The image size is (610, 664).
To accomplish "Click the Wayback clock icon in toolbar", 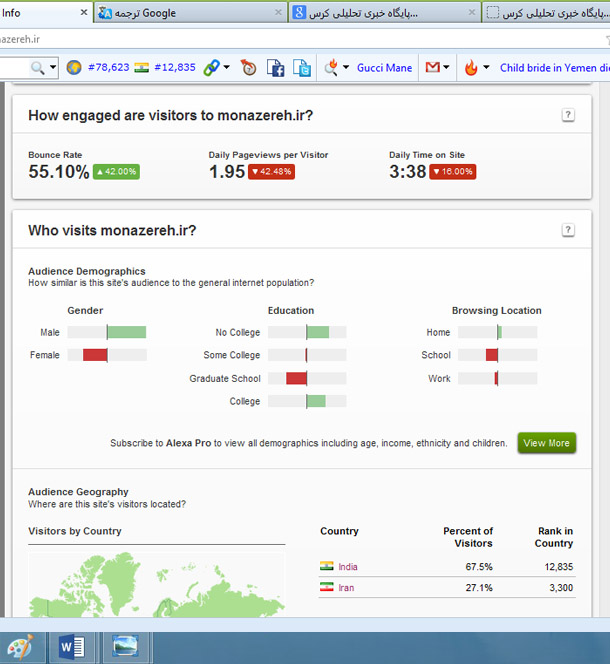I will 249,68.
